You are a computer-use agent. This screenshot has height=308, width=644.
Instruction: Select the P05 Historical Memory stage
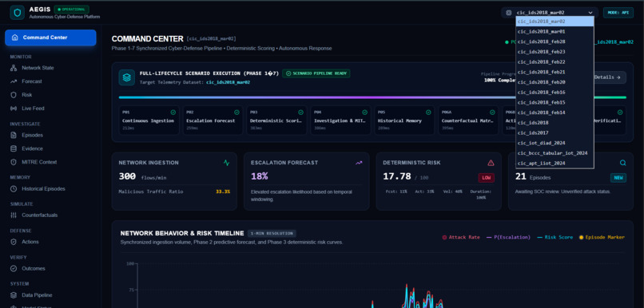[404, 120]
